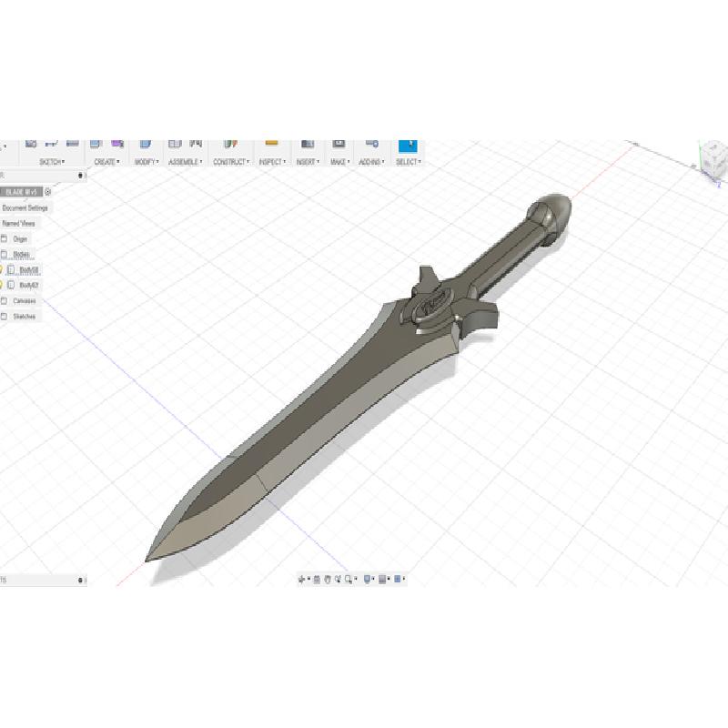
Task: Click the Add-Ins icon in toolbar
Action: [x=370, y=144]
